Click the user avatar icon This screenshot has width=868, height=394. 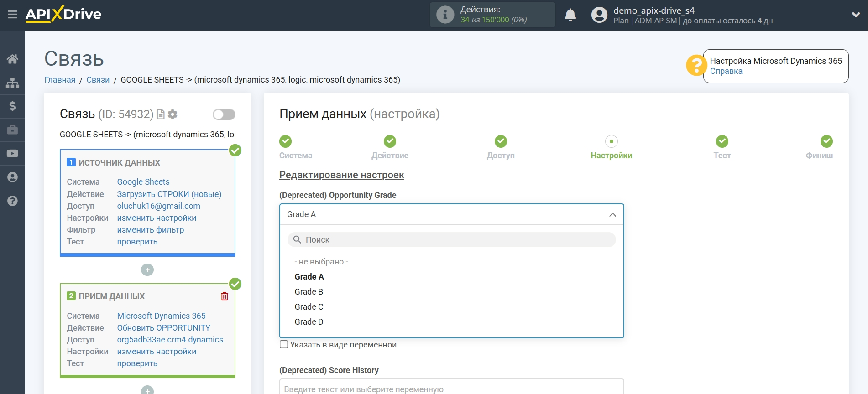tap(599, 15)
